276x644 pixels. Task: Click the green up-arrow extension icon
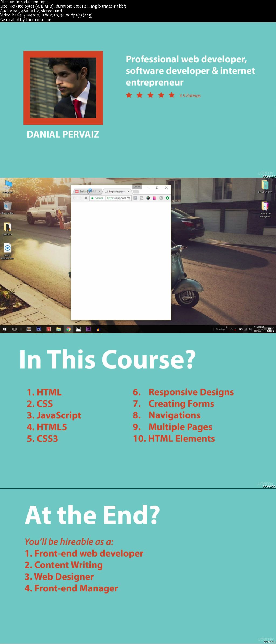click(x=167, y=198)
